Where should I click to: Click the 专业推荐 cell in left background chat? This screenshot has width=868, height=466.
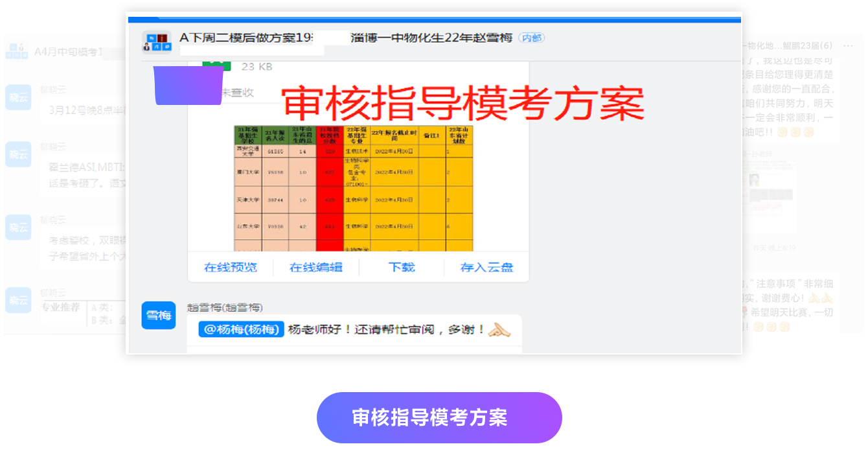pyautogui.click(x=61, y=307)
